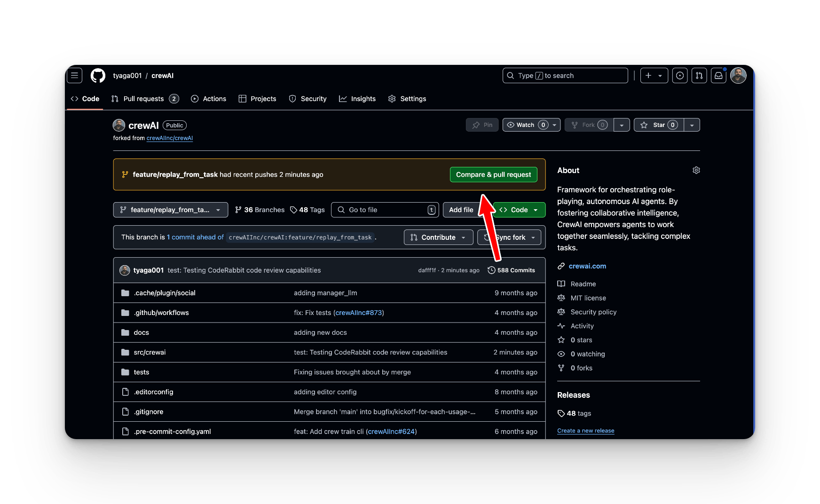Click the GitHub logo
820x504 pixels.
pyautogui.click(x=98, y=75)
